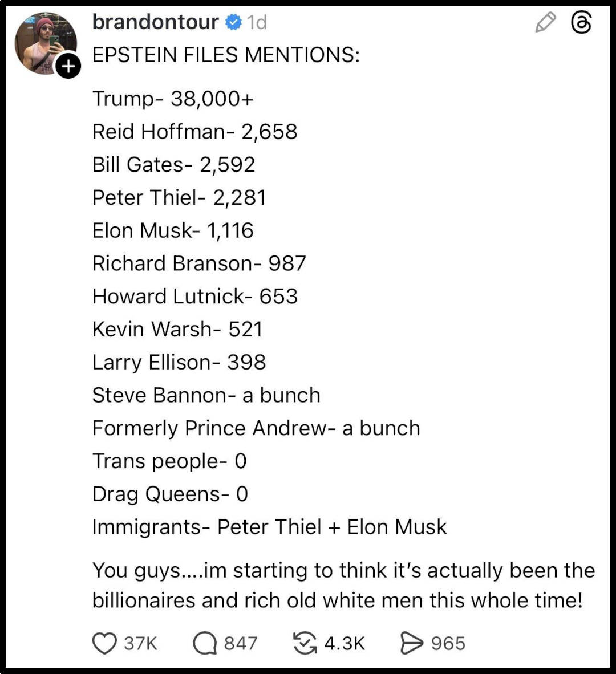Image resolution: width=616 pixels, height=674 pixels.
Task: View the 4.3K reposts count
Action: coord(344,643)
